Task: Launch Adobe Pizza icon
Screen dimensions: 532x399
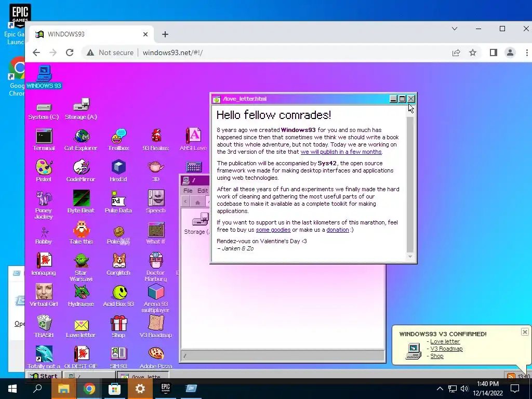Action: pos(156,357)
